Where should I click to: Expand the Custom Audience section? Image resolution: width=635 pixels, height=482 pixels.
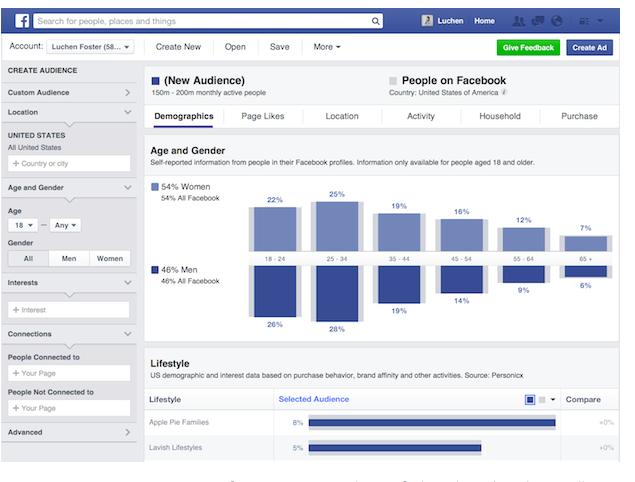[x=69, y=92]
